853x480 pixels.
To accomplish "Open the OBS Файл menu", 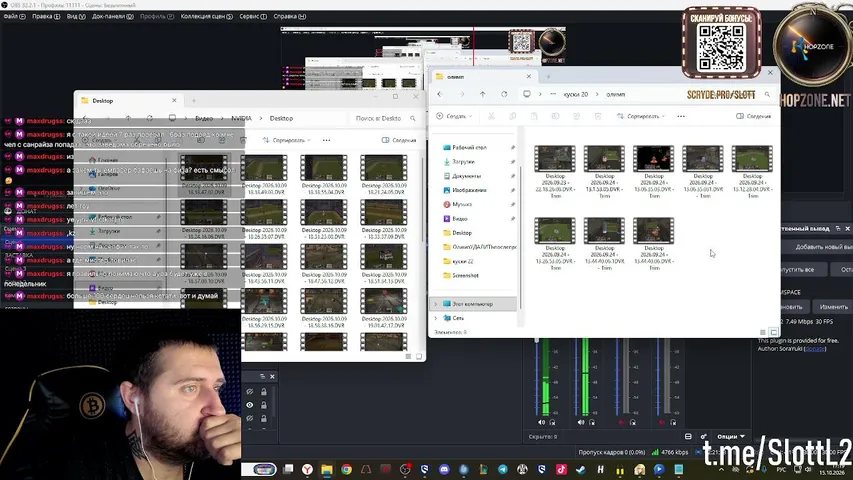I will (x=14, y=16).
